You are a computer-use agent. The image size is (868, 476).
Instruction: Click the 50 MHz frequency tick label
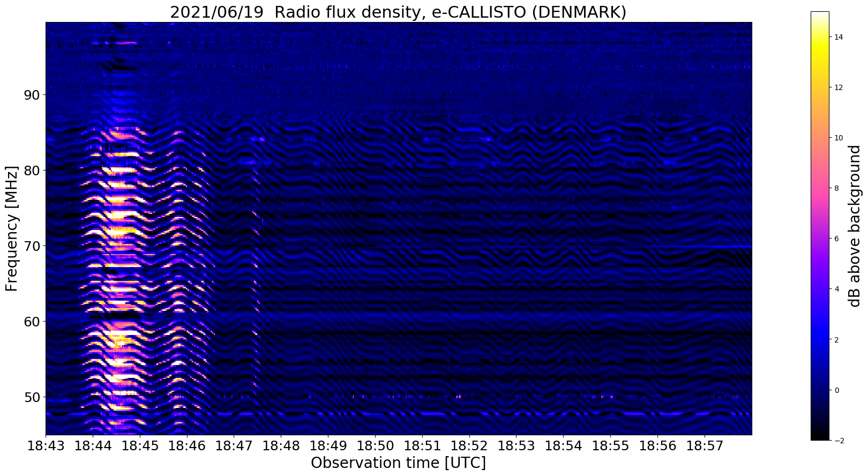click(x=32, y=397)
